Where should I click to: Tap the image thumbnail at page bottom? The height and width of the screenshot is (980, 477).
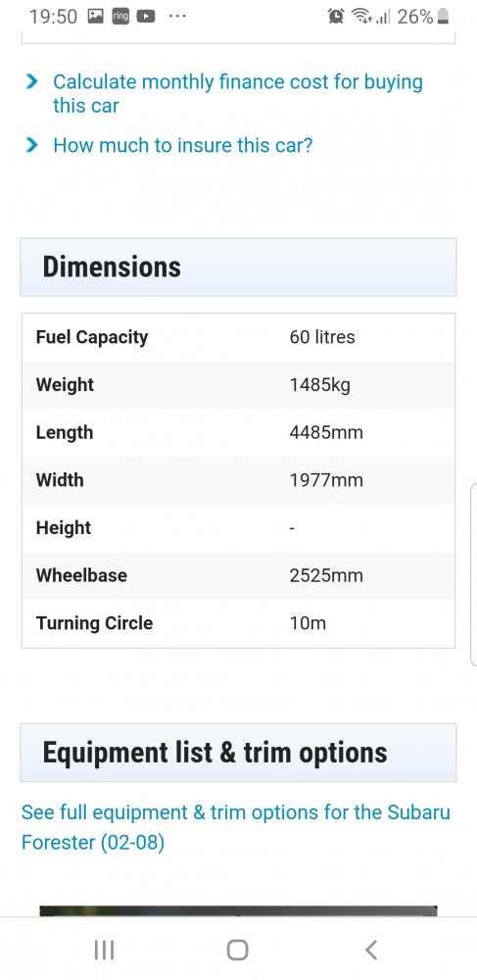click(x=238, y=910)
